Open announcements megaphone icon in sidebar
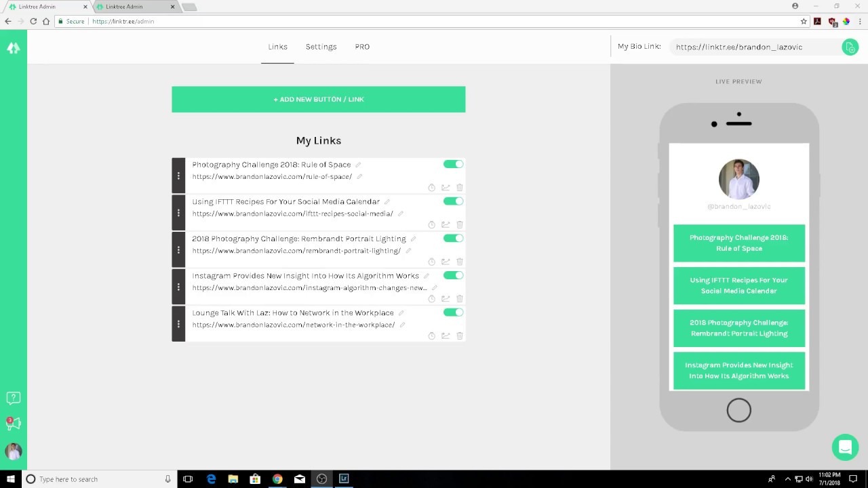The width and height of the screenshot is (868, 488). 14,424
